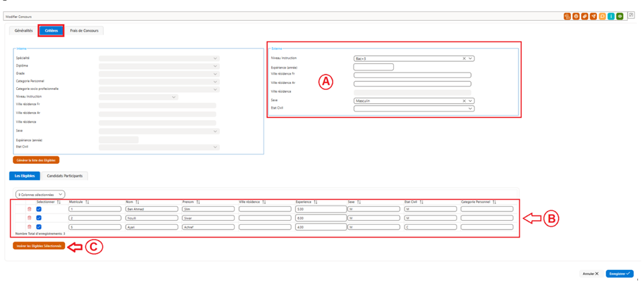Switch to the Frais de Concours tab
Image resolution: width=644 pixels, height=286 pixels.
pos(85,30)
